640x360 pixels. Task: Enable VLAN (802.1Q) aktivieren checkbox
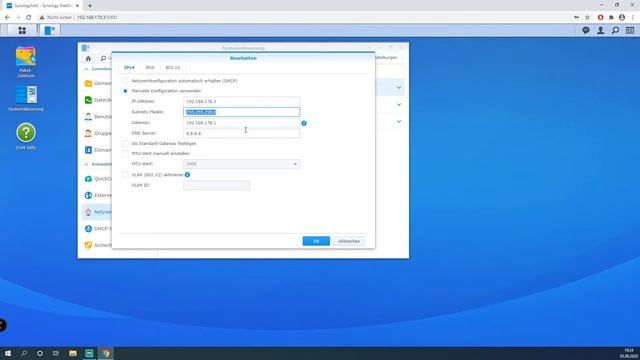click(125, 175)
